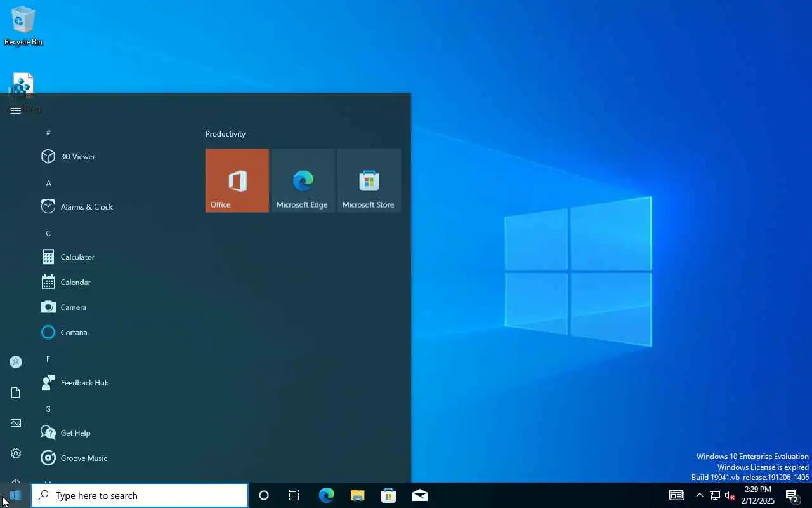Open the network status tray icon
Screen dimensions: 812x508
pyautogui.click(x=715, y=495)
